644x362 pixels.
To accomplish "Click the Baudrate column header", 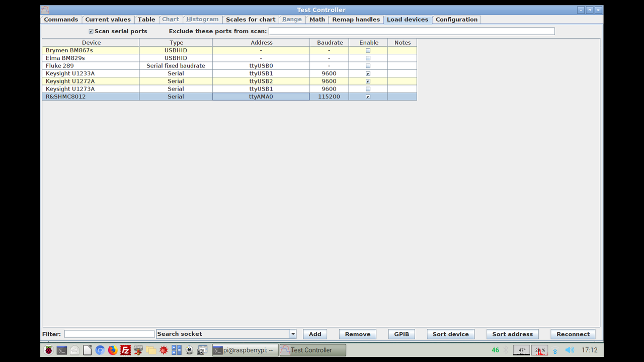I will [330, 43].
